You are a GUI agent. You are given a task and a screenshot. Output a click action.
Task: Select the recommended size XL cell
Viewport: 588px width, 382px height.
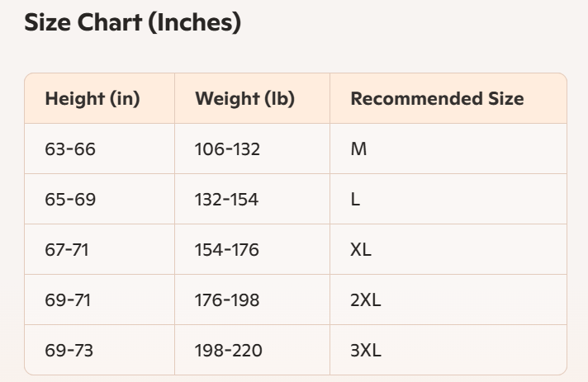point(361,250)
